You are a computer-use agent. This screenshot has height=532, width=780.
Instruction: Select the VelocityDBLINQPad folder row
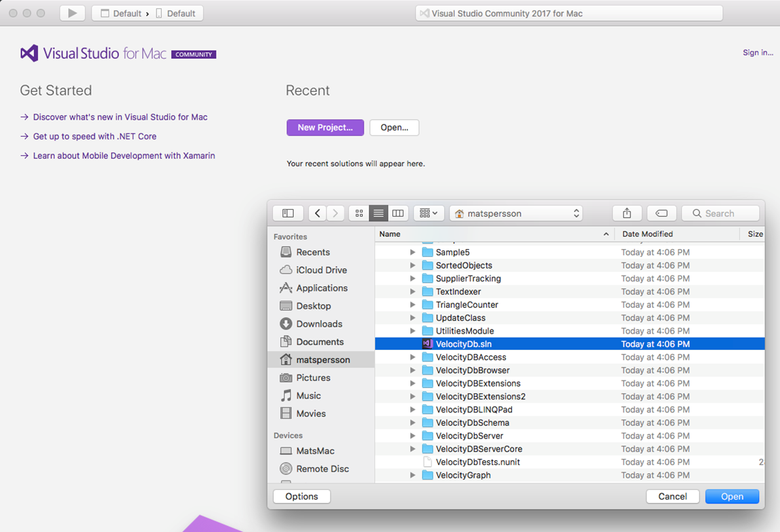click(569, 409)
